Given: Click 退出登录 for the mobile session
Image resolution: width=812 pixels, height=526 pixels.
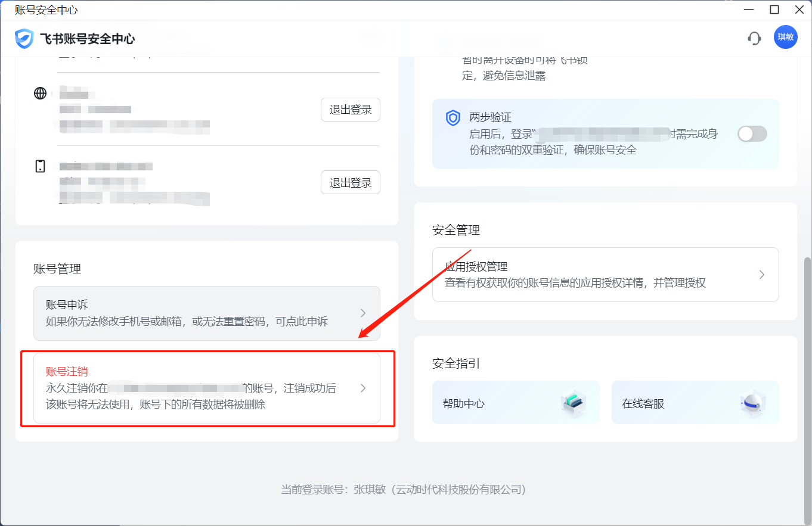Looking at the screenshot, I should click(x=350, y=182).
